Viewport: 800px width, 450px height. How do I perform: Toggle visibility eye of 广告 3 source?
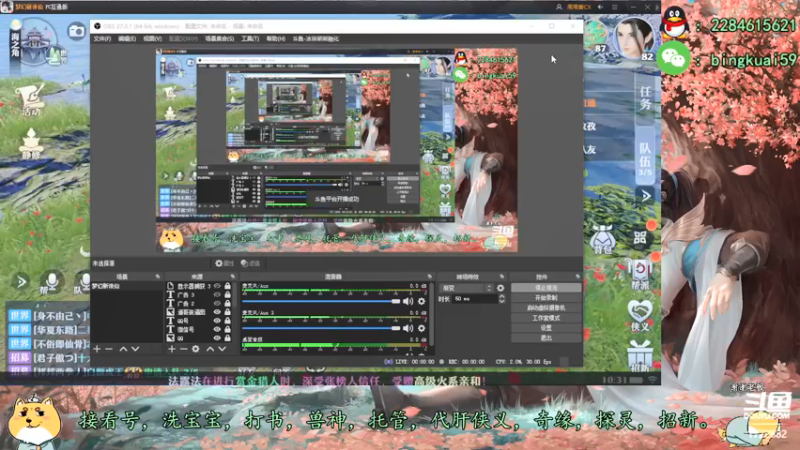217,295
